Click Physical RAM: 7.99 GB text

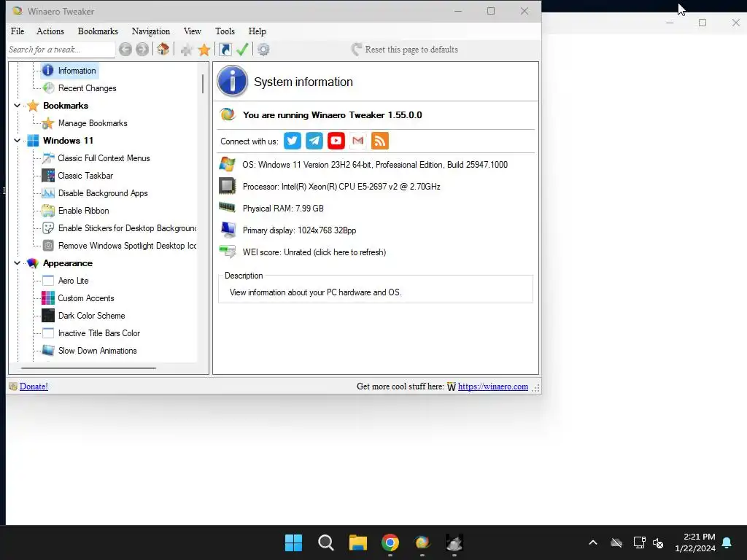click(283, 209)
